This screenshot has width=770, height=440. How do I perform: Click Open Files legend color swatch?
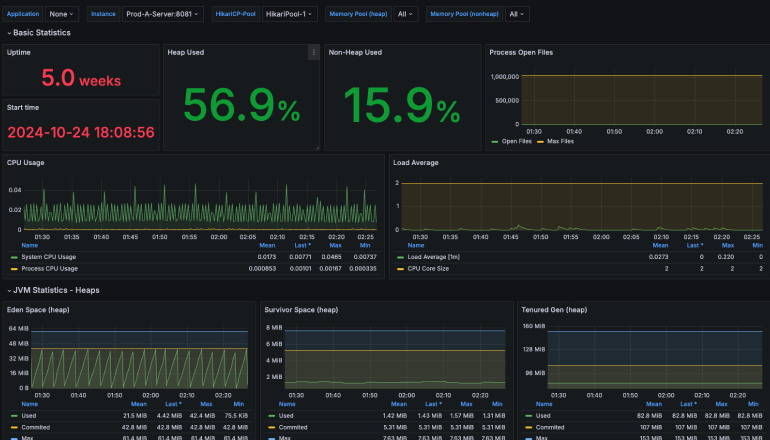495,142
